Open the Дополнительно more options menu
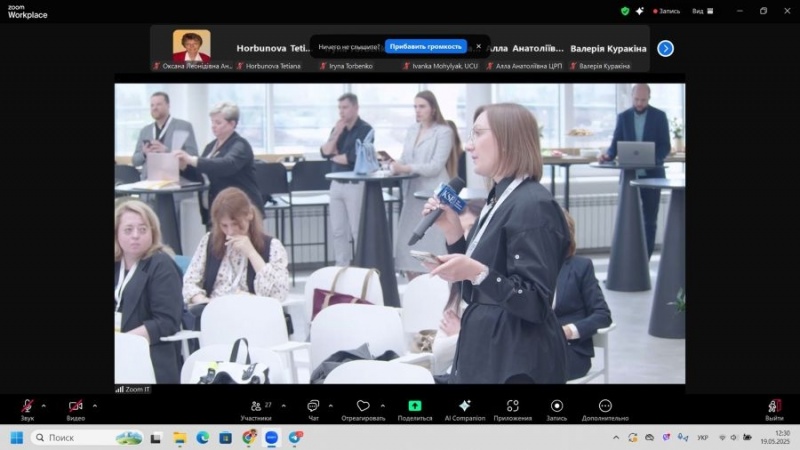This screenshot has height=450, width=800. pyautogui.click(x=605, y=408)
